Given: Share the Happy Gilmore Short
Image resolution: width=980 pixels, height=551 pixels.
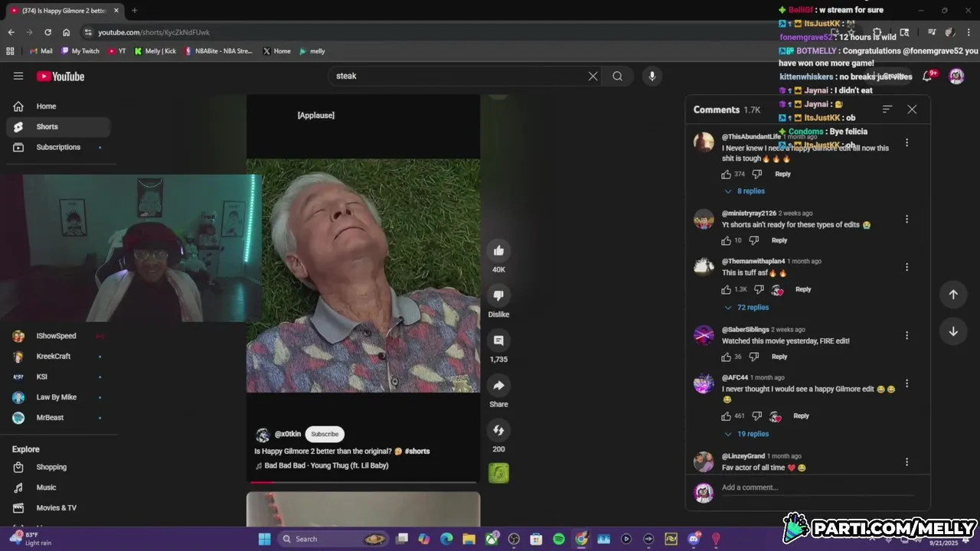Looking at the screenshot, I should (x=498, y=385).
